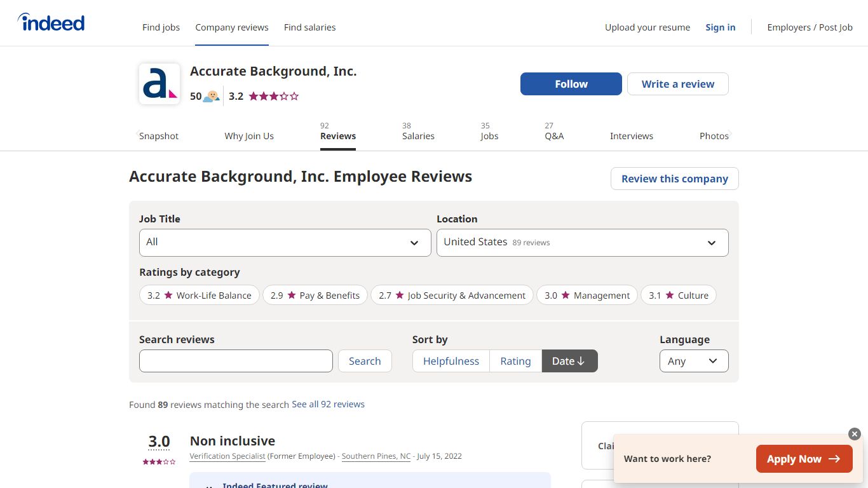Viewport: 868px width, 488px height.
Task: Open the Non inclusive review title
Action: point(233,441)
